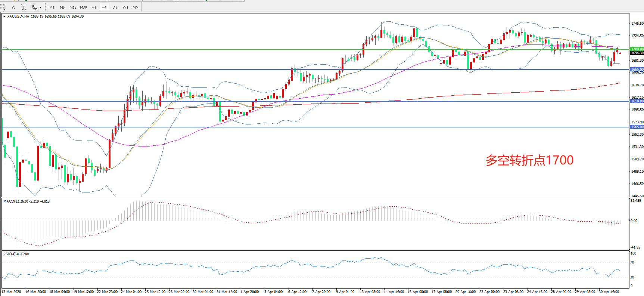Switch chart to M15 timeframe
The height and width of the screenshot is (296, 644).
click(x=73, y=7)
